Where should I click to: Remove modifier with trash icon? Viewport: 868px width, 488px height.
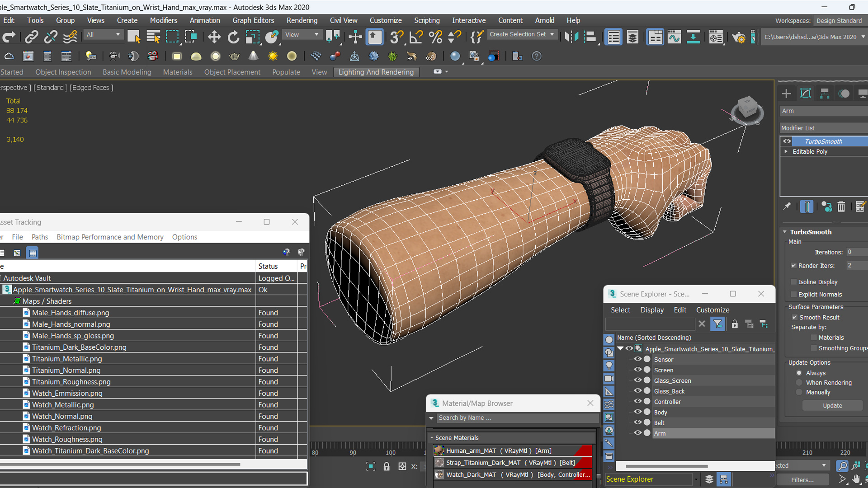click(841, 206)
